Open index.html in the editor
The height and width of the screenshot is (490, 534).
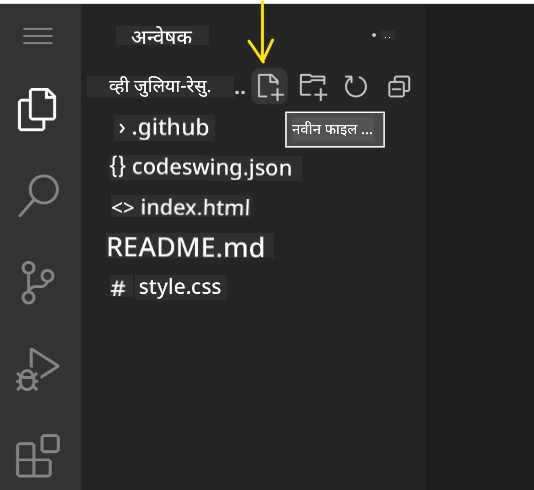181,207
